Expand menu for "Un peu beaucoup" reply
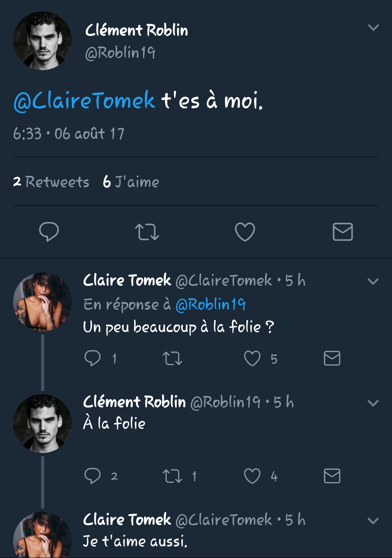 tap(373, 282)
